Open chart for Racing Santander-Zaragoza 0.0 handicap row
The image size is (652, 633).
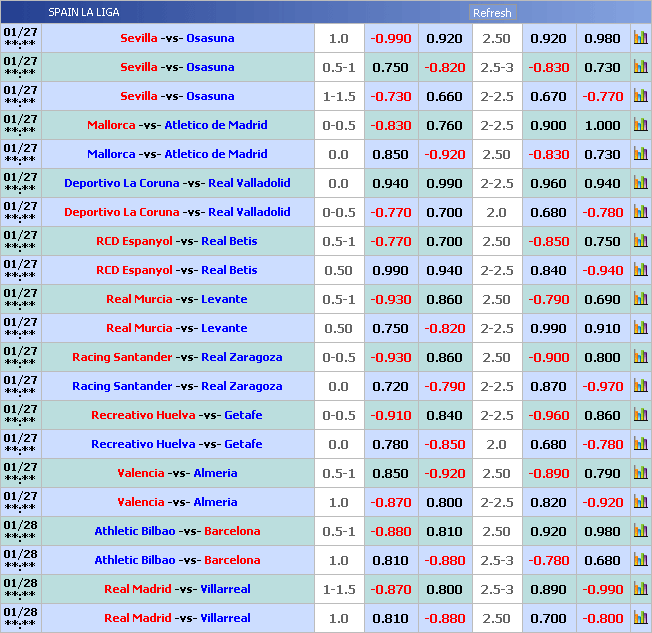[640, 386]
